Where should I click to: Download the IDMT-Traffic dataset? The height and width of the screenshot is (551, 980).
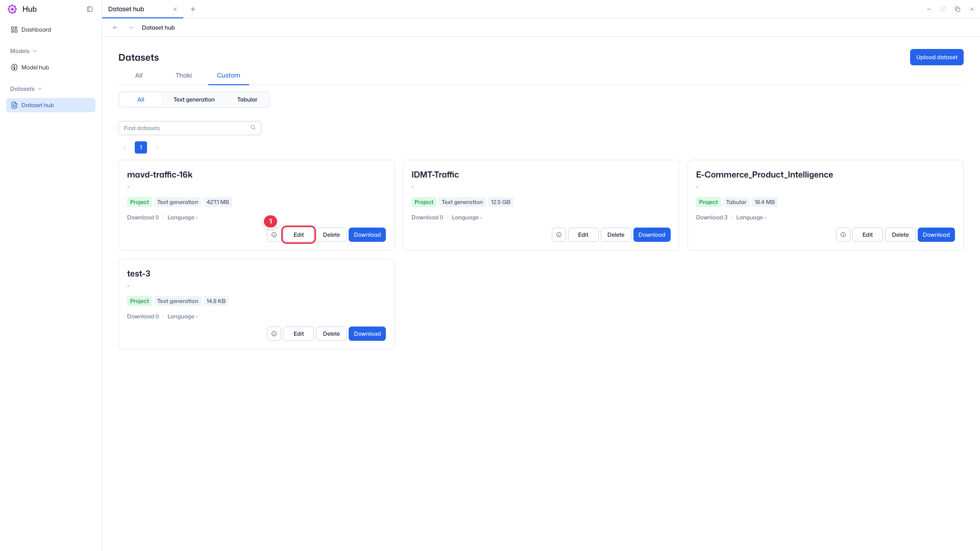pyautogui.click(x=652, y=235)
